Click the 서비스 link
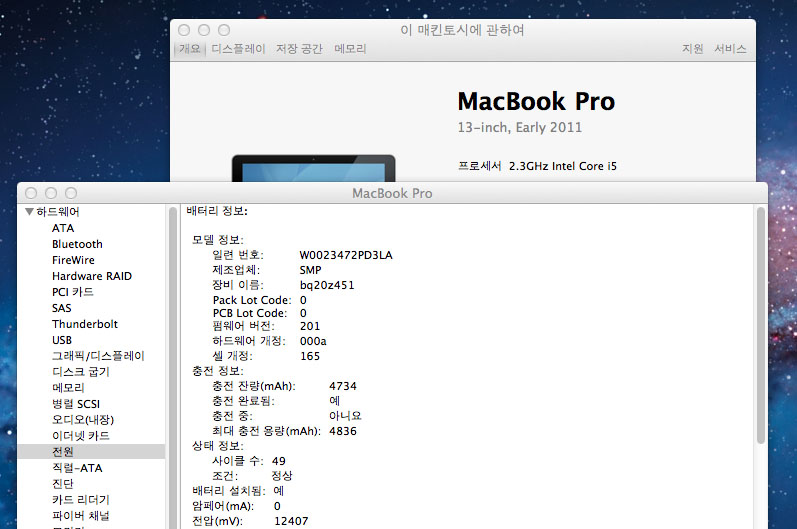This screenshot has width=797, height=529. click(730, 49)
